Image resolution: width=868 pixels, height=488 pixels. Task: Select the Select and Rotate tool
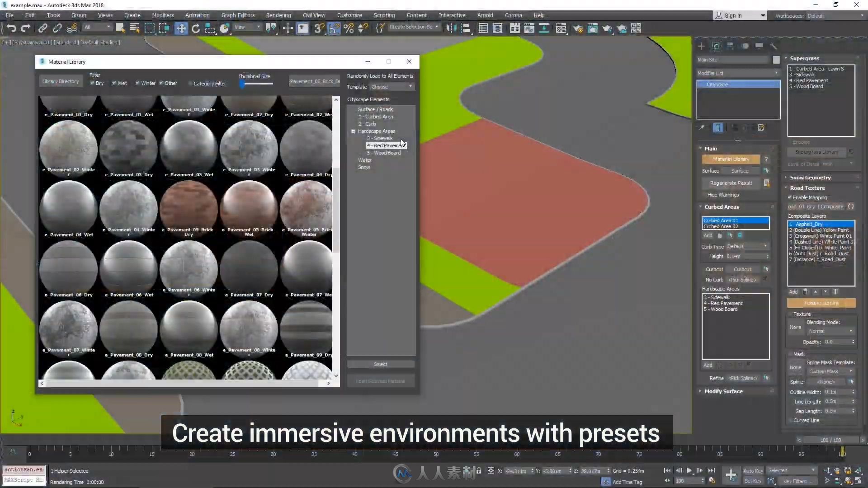tap(195, 28)
